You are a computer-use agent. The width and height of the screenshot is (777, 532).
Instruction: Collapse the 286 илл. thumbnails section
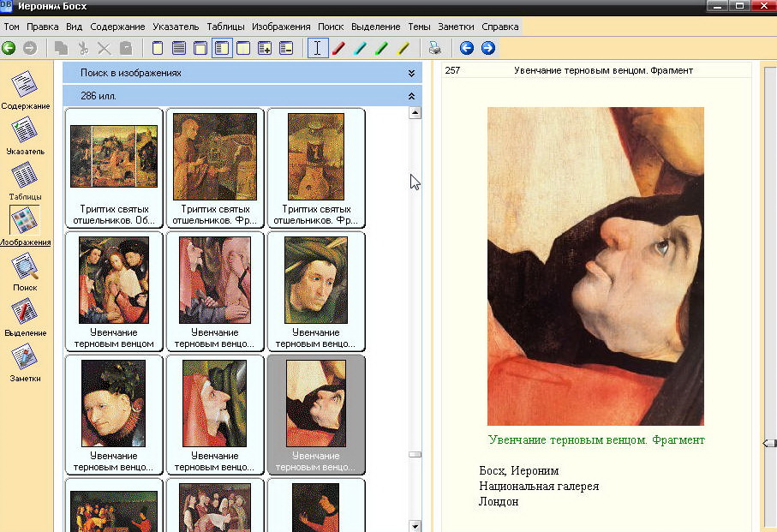412,96
